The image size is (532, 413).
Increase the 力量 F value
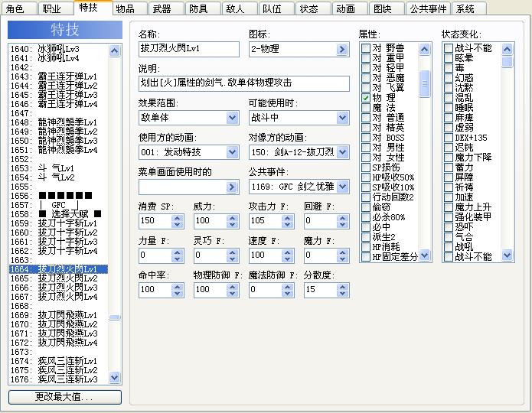[177, 252]
